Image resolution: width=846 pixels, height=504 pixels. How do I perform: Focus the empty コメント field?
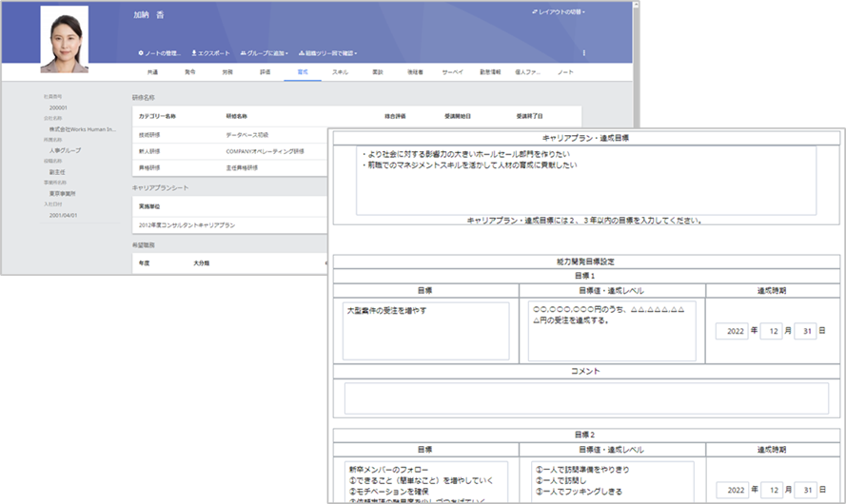click(586, 397)
